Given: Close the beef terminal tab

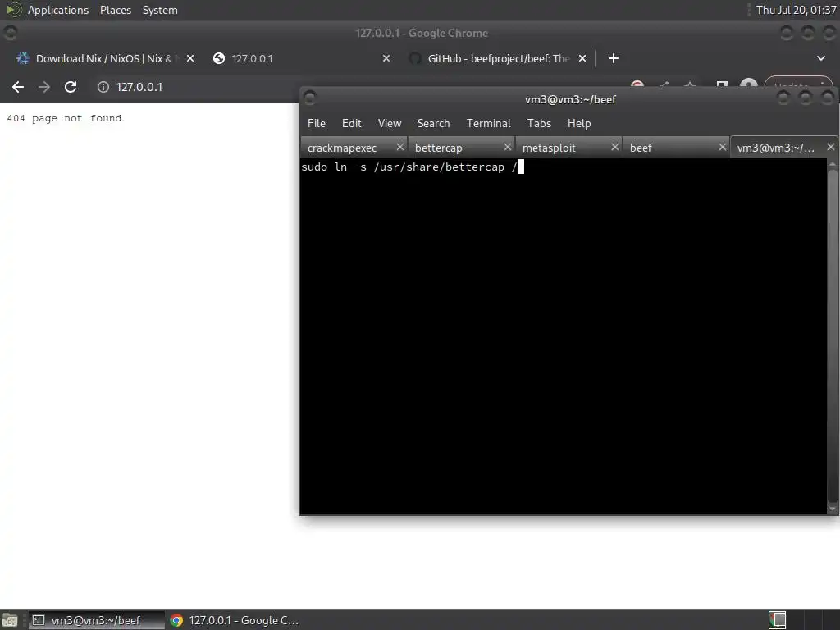Looking at the screenshot, I should click(x=722, y=147).
